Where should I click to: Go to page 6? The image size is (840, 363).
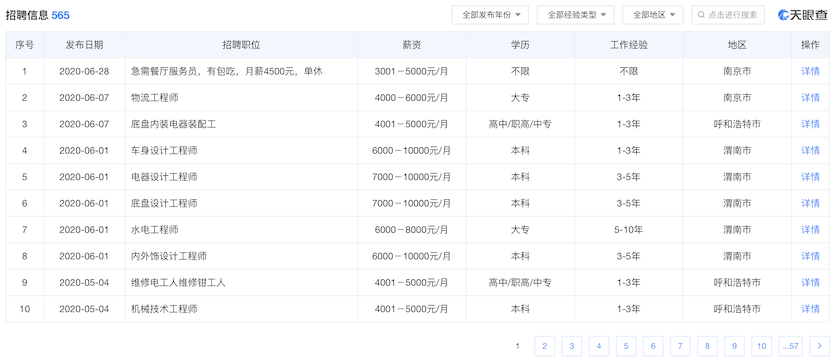point(653,346)
